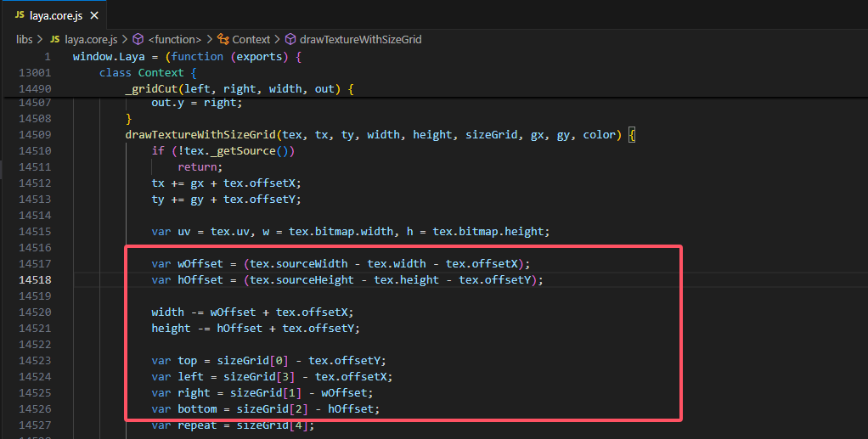Viewport: 868px width, 439px height.
Task: Click the drawTextureWithSizeGrid breadcrumb method icon
Action: [290, 39]
